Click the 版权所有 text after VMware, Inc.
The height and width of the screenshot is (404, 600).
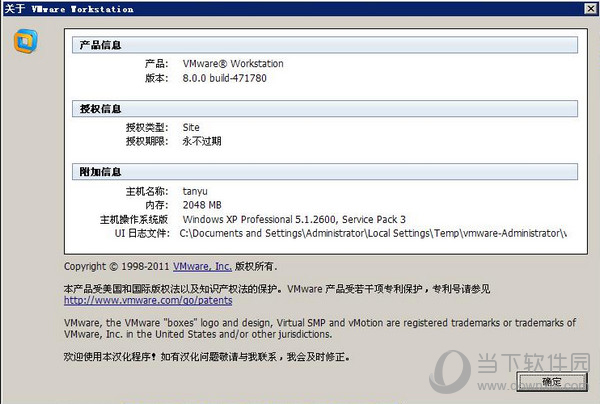click(256, 266)
